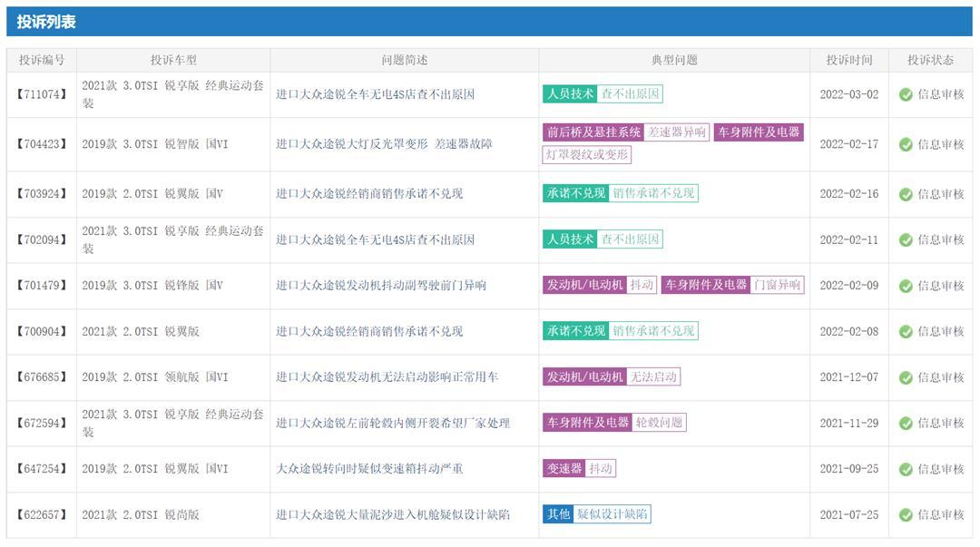Click status check icon for complaint 622657
Screen dimensions: 980x547
906,514
